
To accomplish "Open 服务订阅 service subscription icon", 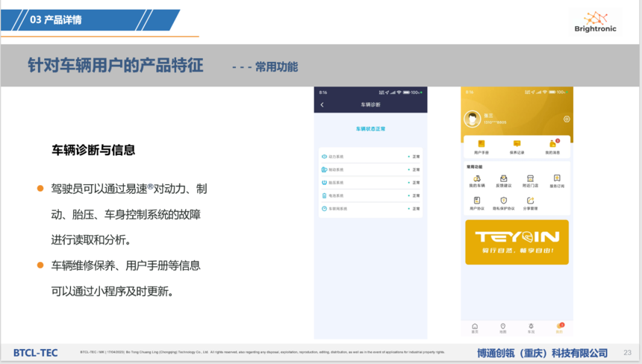I will (x=557, y=178).
